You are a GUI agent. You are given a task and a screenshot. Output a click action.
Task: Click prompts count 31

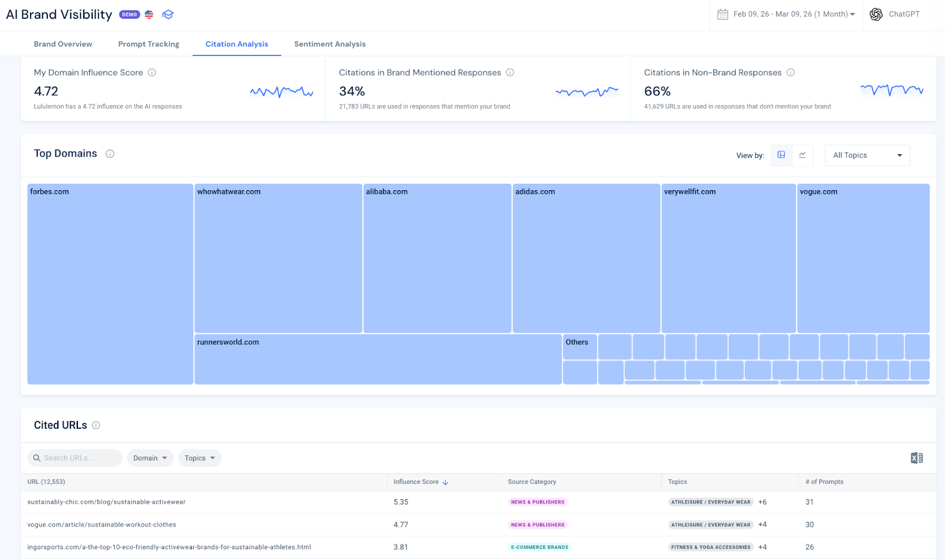click(x=809, y=502)
